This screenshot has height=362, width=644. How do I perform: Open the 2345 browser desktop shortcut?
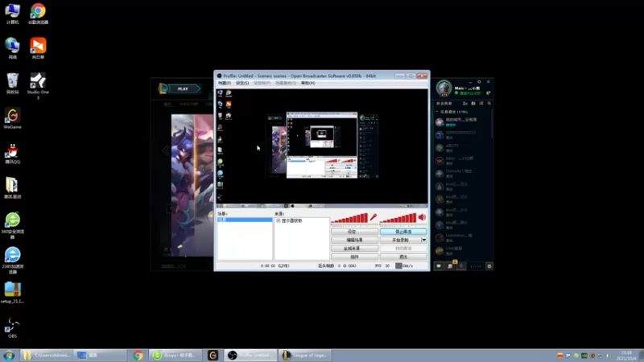[12, 261]
